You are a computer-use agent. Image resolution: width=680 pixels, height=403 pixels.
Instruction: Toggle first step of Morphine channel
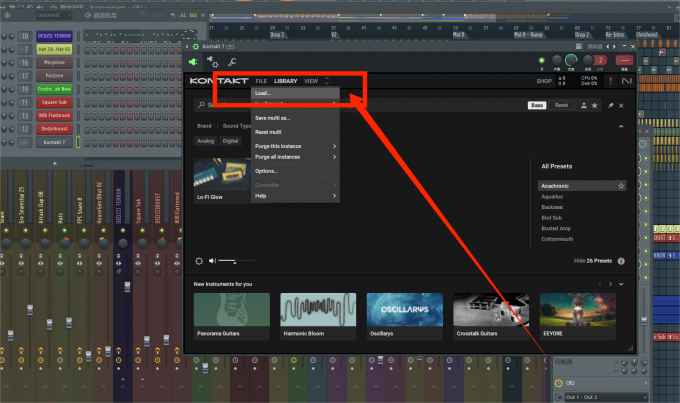[87, 63]
